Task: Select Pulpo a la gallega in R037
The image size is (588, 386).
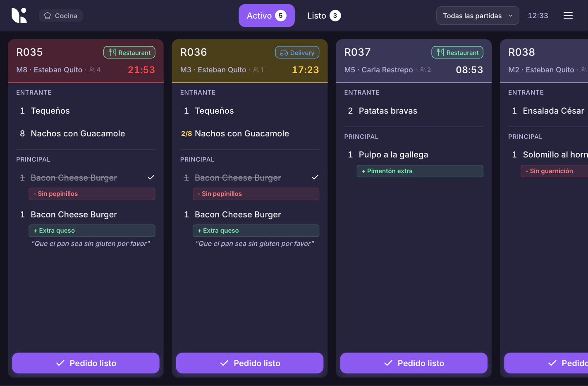Action: tap(414, 155)
